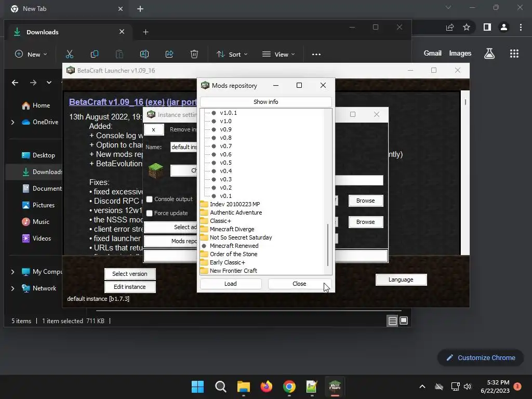
Task: Select v0.5 in the mods list
Action: point(225,163)
